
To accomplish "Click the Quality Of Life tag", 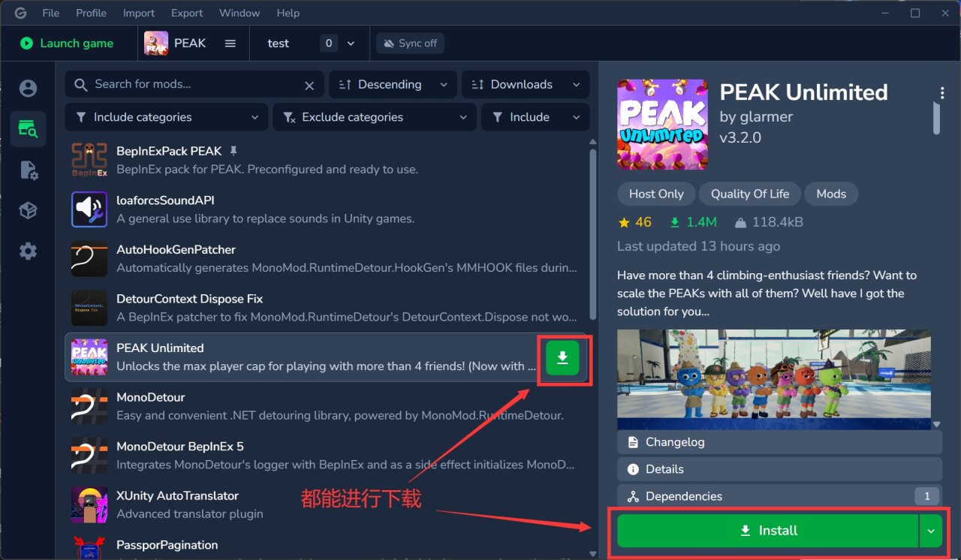I will [750, 194].
